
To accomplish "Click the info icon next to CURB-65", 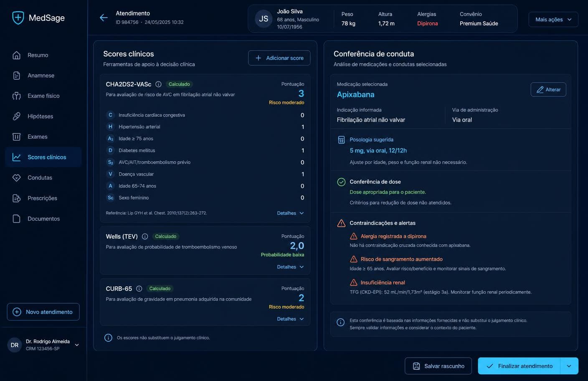I will coord(139,289).
